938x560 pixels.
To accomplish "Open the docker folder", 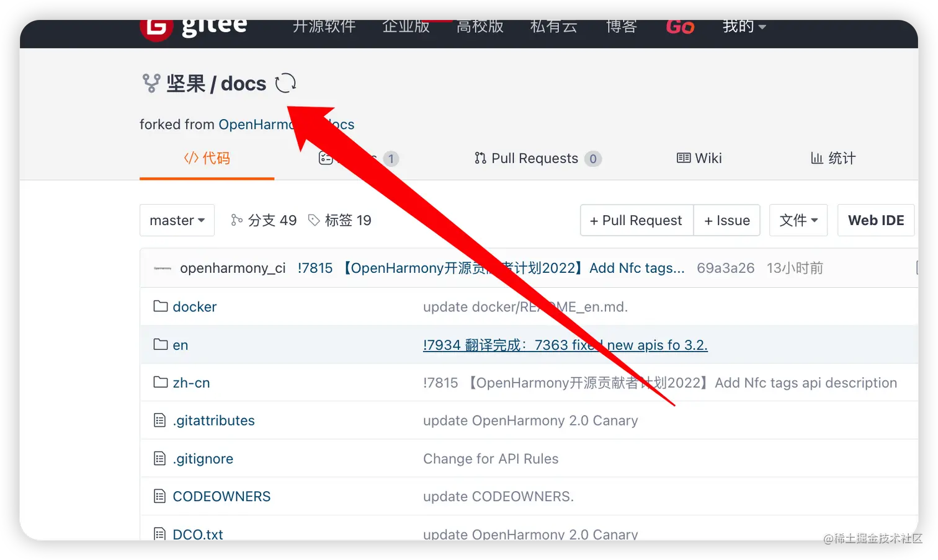I will (x=195, y=306).
